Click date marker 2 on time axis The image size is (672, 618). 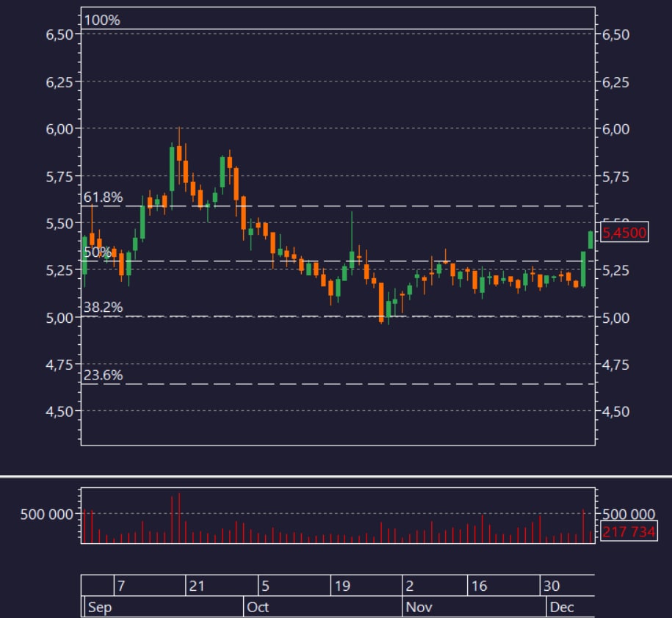[x=410, y=586]
